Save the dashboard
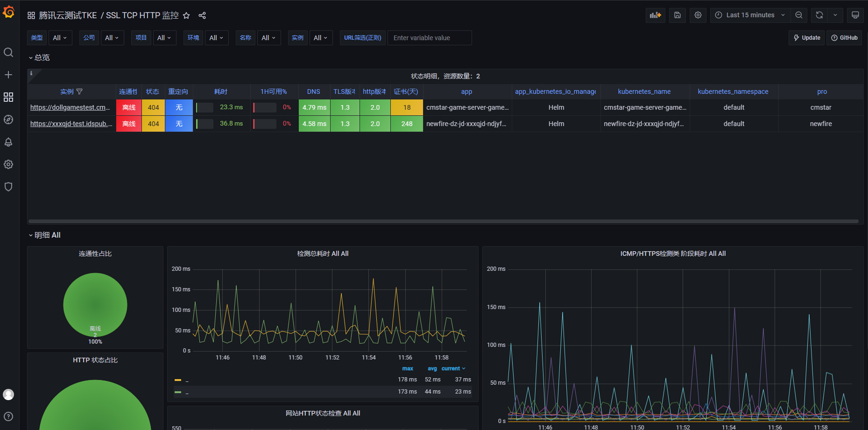The width and height of the screenshot is (868, 430). coord(677,15)
